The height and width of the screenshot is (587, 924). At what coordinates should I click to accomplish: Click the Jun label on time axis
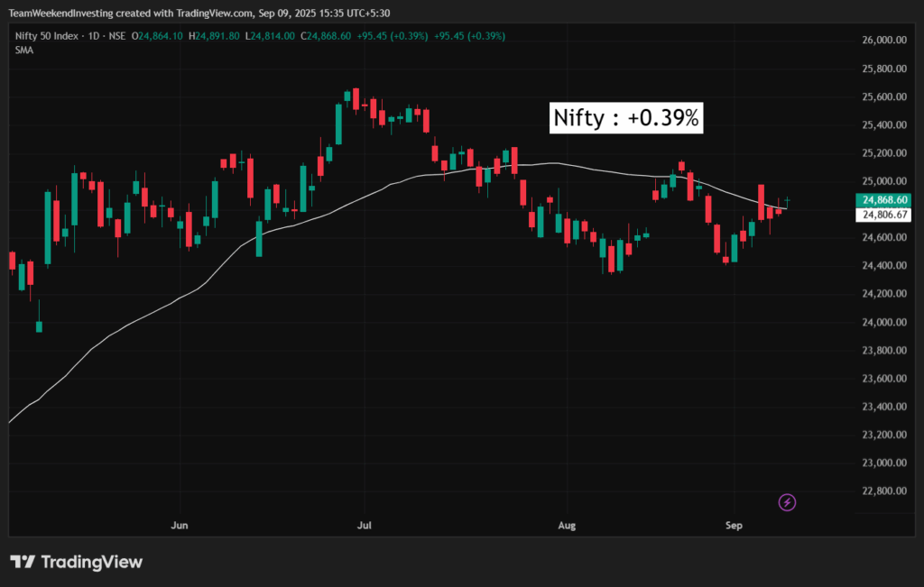(x=180, y=525)
